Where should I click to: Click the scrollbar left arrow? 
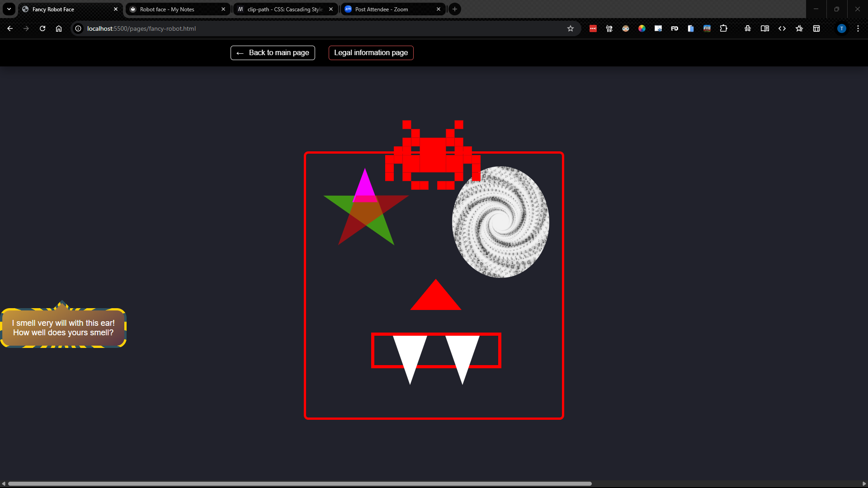4,483
